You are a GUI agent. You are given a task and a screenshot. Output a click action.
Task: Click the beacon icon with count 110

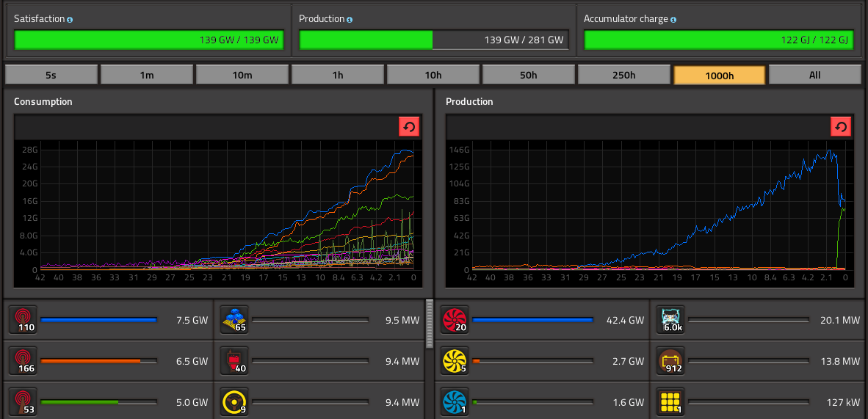[x=23, y=320]
